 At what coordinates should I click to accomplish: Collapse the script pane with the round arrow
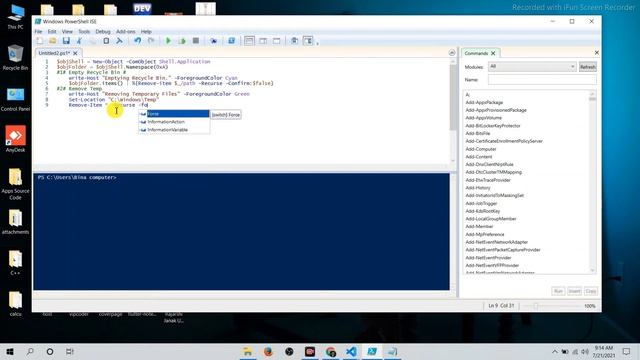(x=451, y=53)
